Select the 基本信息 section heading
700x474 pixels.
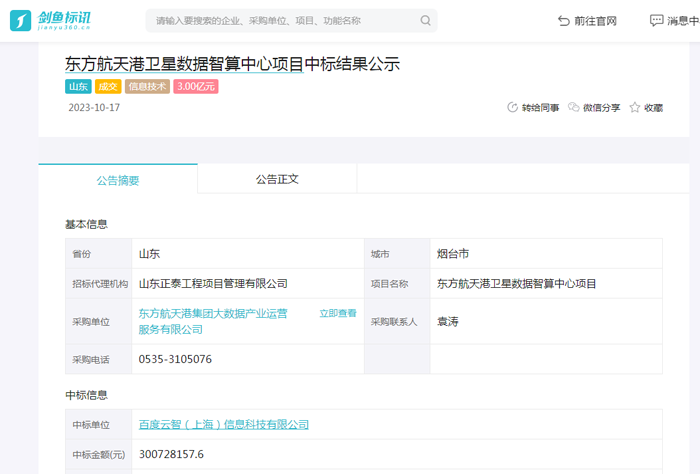(x=87, y=224)
